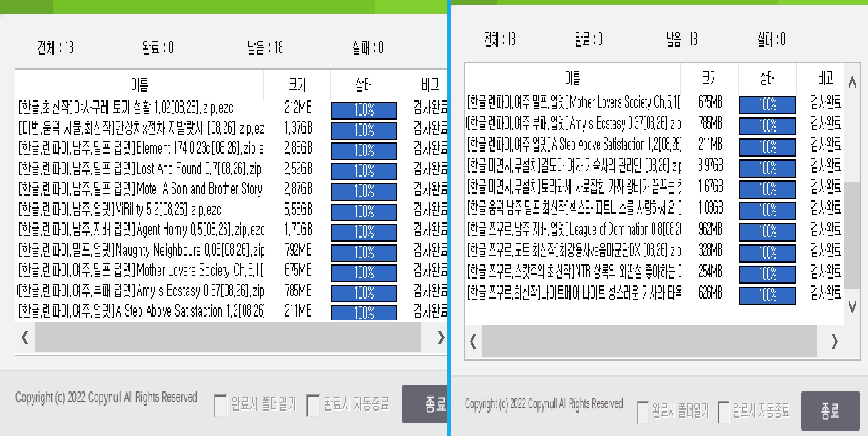Sort by 이름 column in left list
The width and height of the screenshot is (868, 436).
click(139, 84)
